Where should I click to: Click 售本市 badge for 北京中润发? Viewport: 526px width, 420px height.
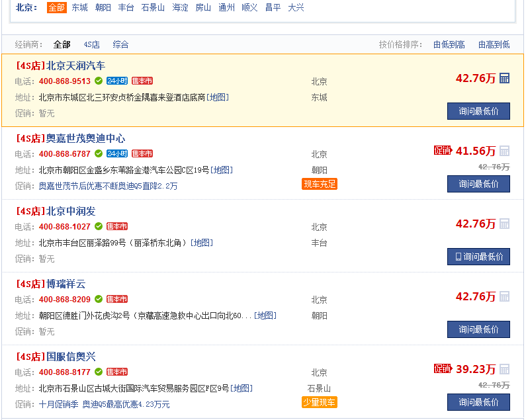click(117, 226)
